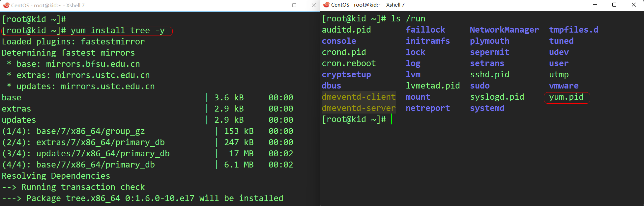Click 'sepermit' directory entry
Image resolution: width=644 pixels, height=206 pixels.
490,52
